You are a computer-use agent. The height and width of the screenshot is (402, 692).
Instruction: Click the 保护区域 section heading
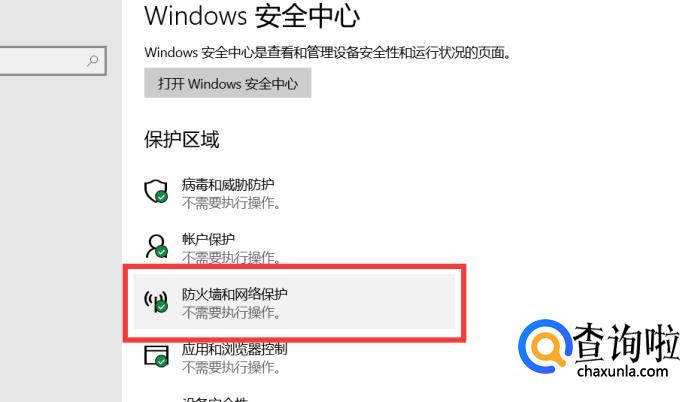coord(181,139)
